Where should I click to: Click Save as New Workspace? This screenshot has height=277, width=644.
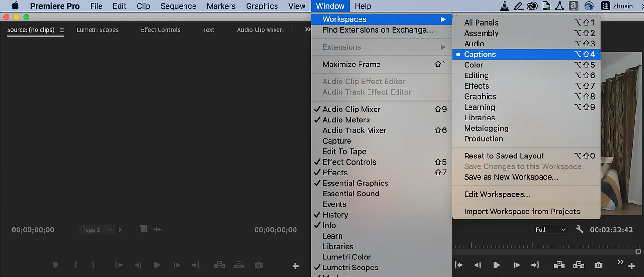[x=526, y=177]
